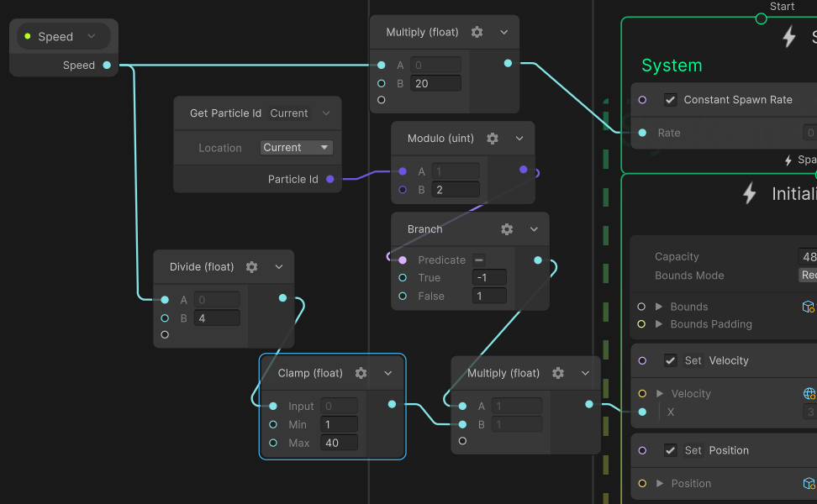Disable the Set Velocity block checkbox
817x504 pixels.
[x=670, y=360]
